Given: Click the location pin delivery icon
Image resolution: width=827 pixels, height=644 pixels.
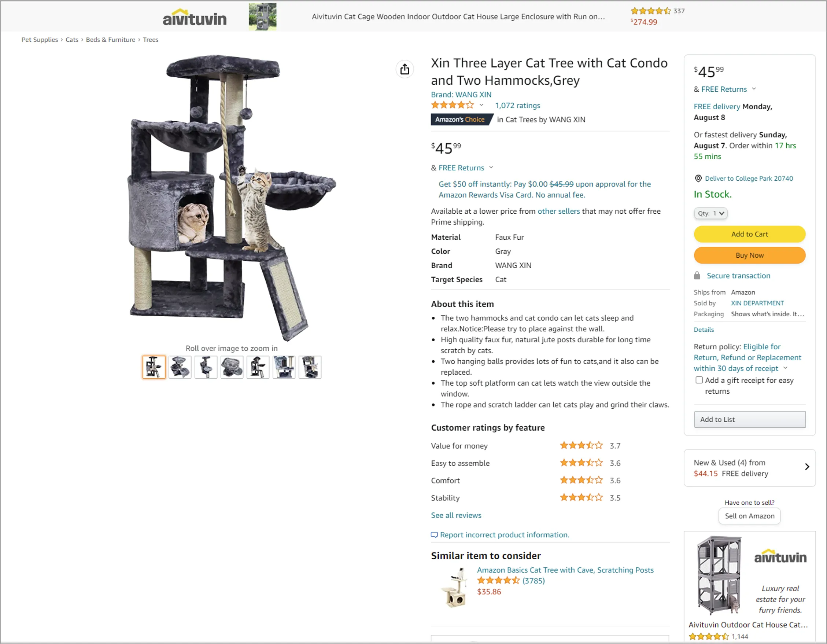Looking at the screenshot, I should point(698,179).
